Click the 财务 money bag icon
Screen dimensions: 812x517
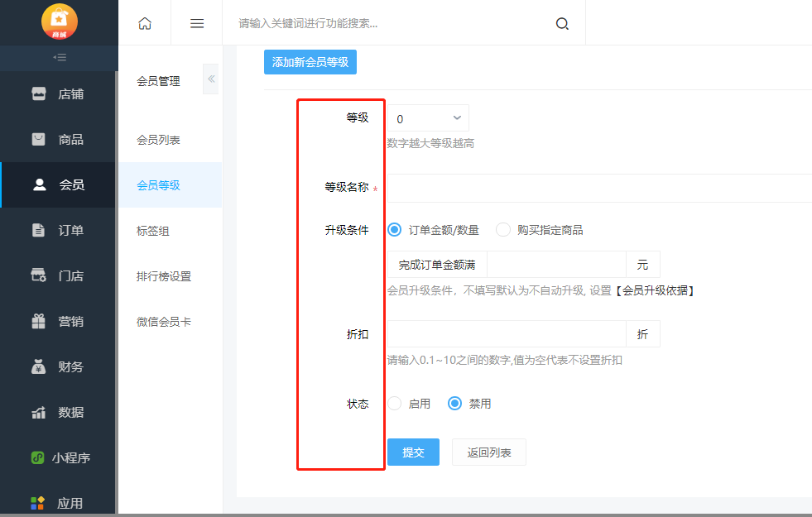[39, 366]
